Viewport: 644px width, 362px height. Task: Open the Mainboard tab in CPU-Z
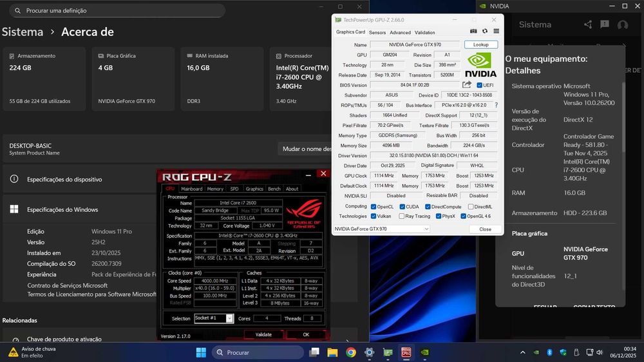click(x=192, y=189)
